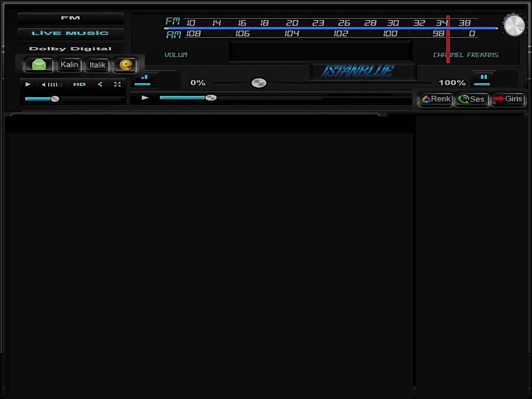Image resolution: width=532 pixels, height=399 pixels.
Task: Click the share icon in the mini player
Action: (x=100, y=84)
